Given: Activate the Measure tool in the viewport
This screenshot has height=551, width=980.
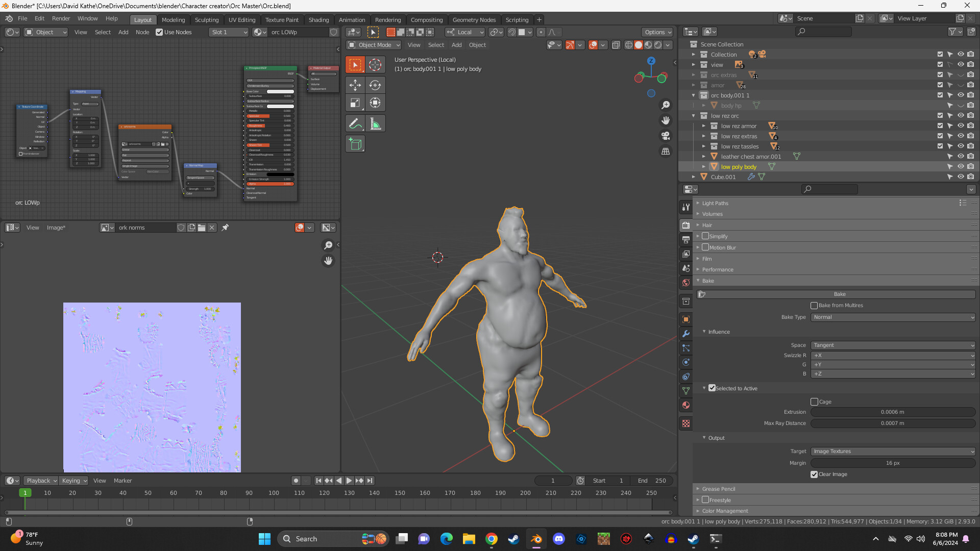Looking at the screenshot, I should (x=376, y=123).
